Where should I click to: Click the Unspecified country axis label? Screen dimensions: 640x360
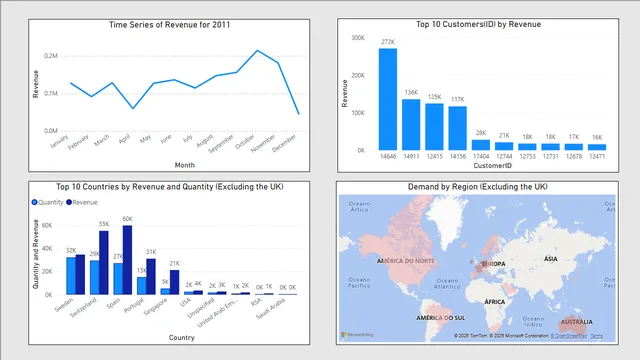[x=201, y=308]
